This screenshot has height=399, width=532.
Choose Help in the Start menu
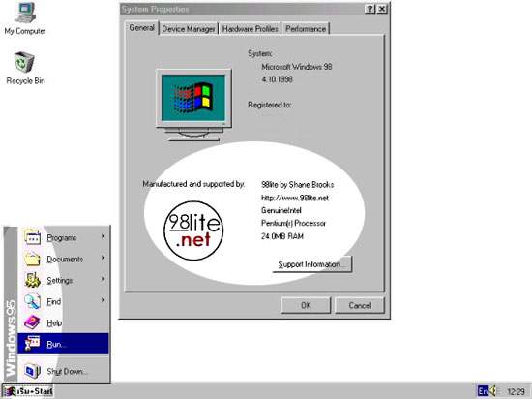[x=63, y=322]
